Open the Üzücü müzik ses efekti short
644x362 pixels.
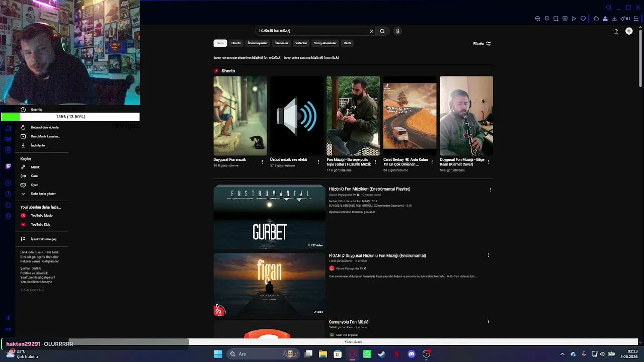tap(296, 116)
